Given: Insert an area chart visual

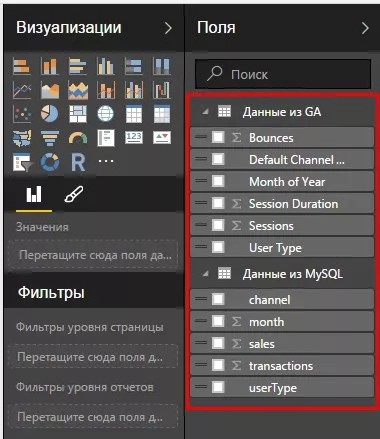Looking at the screenshot, I should pos(50,90).
